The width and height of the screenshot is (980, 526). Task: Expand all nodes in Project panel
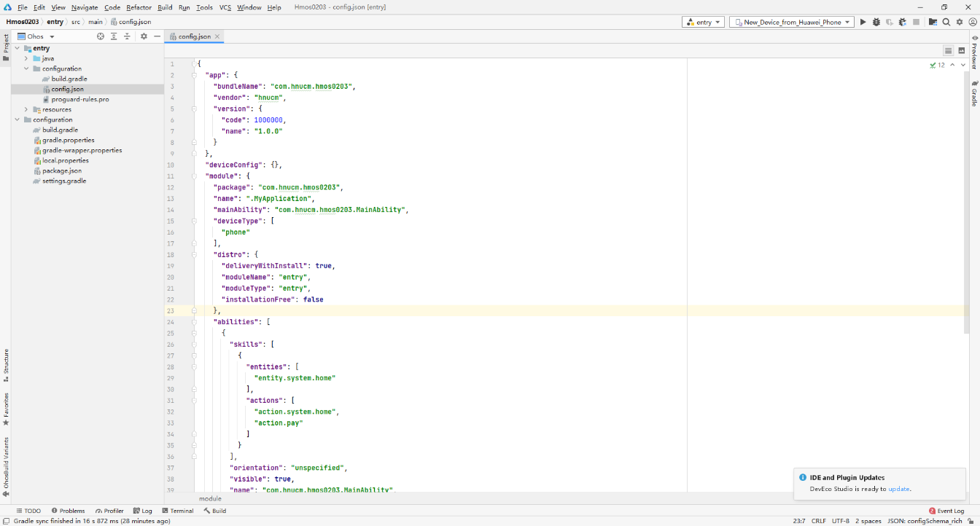pos(114,36)
